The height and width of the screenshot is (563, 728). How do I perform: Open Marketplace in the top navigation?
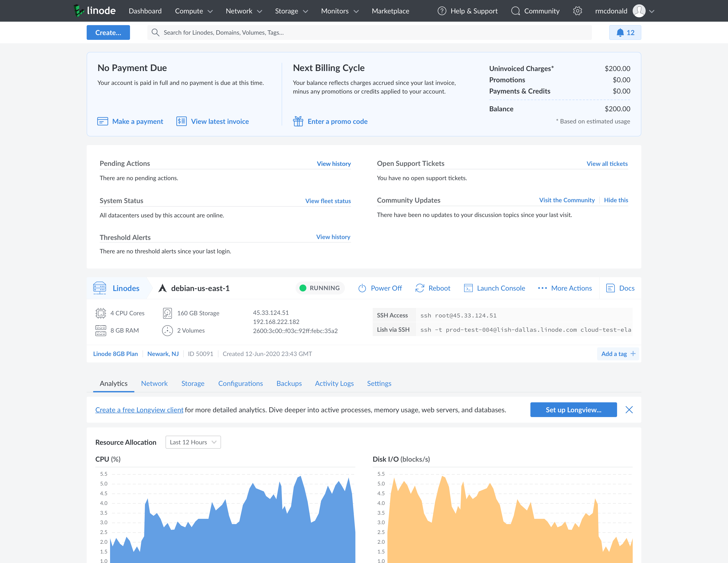click(x=390, y=11)
